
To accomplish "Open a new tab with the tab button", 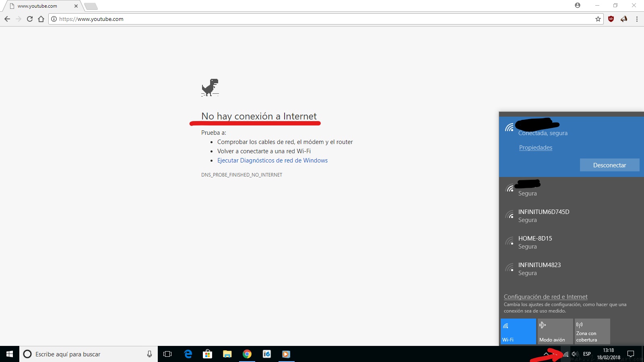I will [x=91, y=6].
